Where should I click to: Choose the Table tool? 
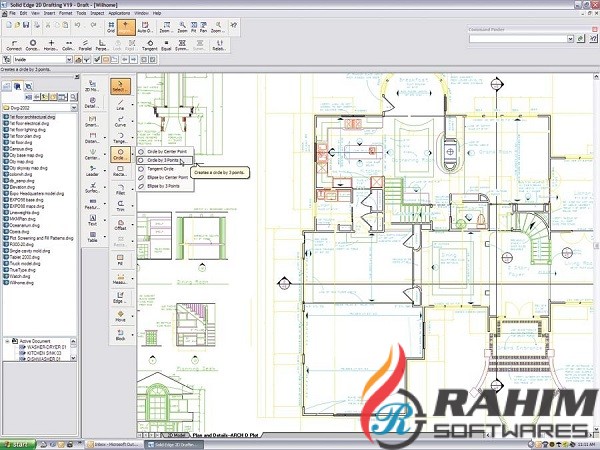pos(92,236)
